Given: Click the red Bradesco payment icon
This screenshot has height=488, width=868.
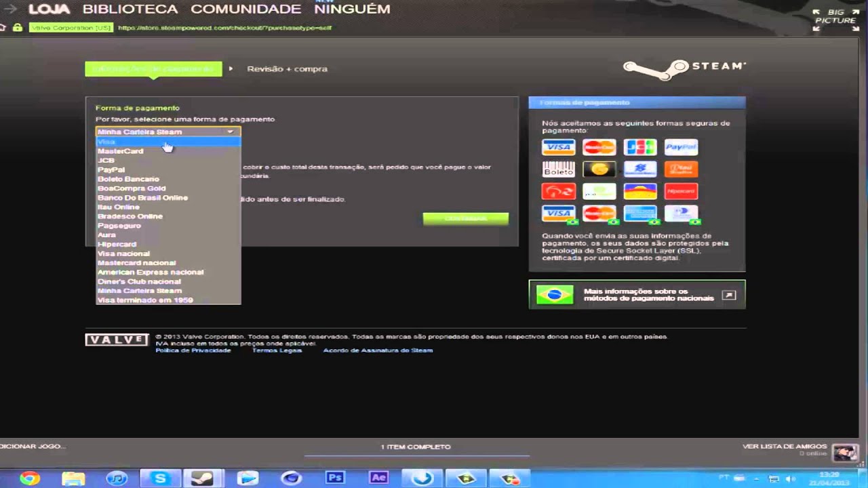Looking at the screenshot, I should (x=558, y=191).
